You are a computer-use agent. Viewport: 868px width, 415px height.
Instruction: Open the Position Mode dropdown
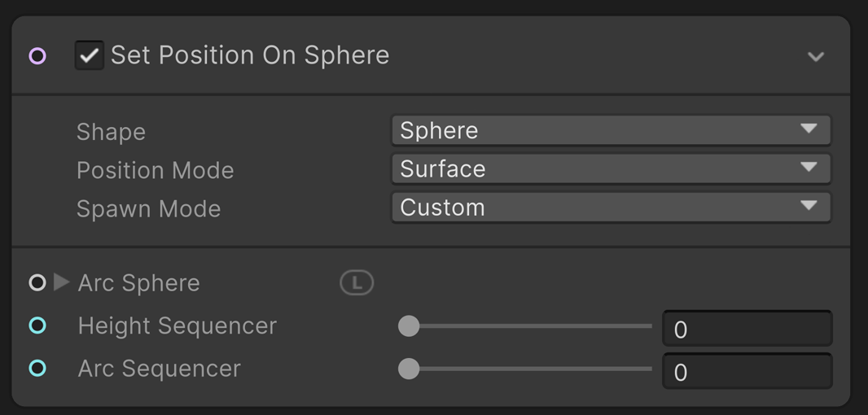tap(611, 168)
